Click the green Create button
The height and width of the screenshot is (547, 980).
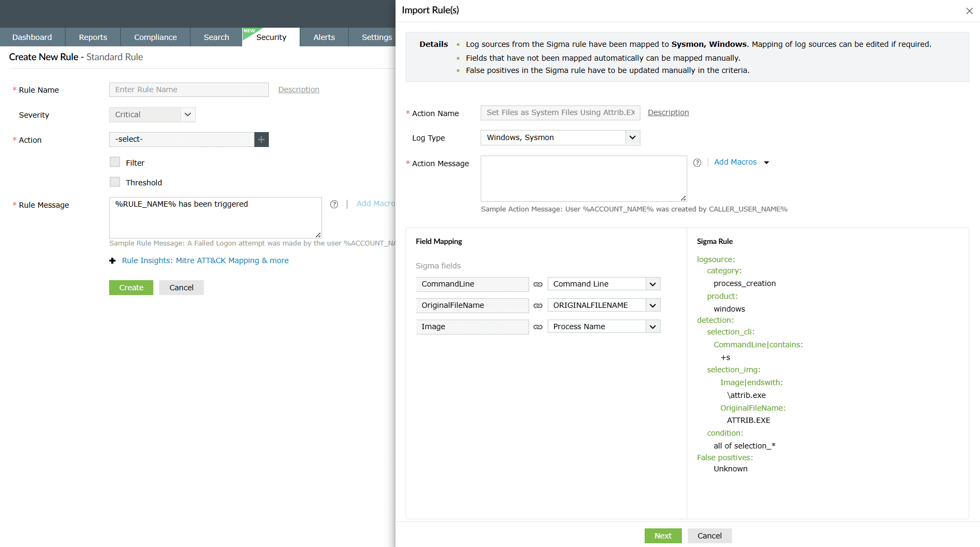tap(130, 287)
